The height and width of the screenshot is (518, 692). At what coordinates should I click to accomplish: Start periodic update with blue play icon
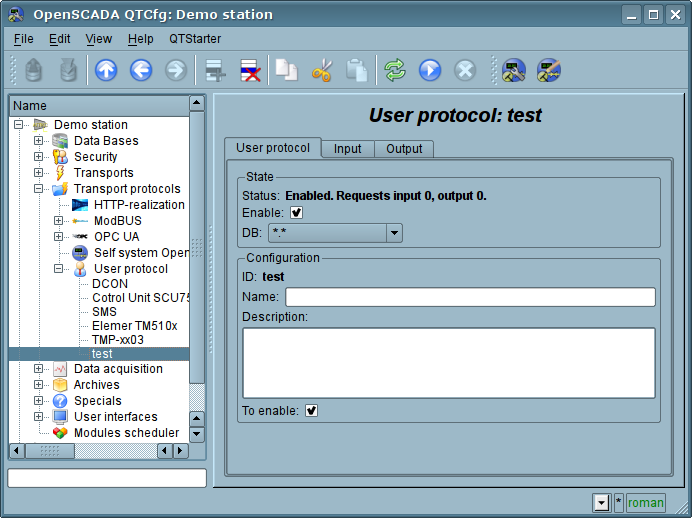[x=430, y=70]
